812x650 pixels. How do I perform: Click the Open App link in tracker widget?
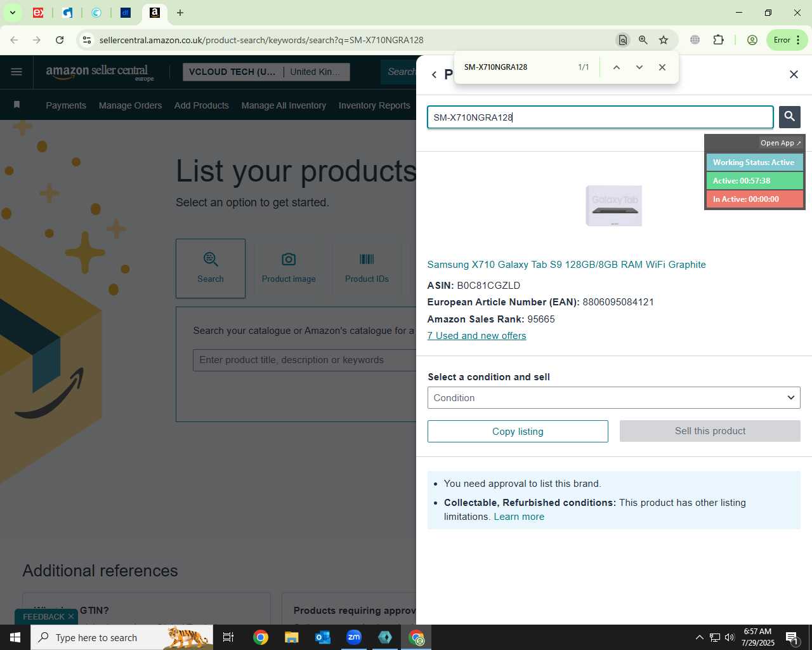pyautogui.click(x=780, y=143)
